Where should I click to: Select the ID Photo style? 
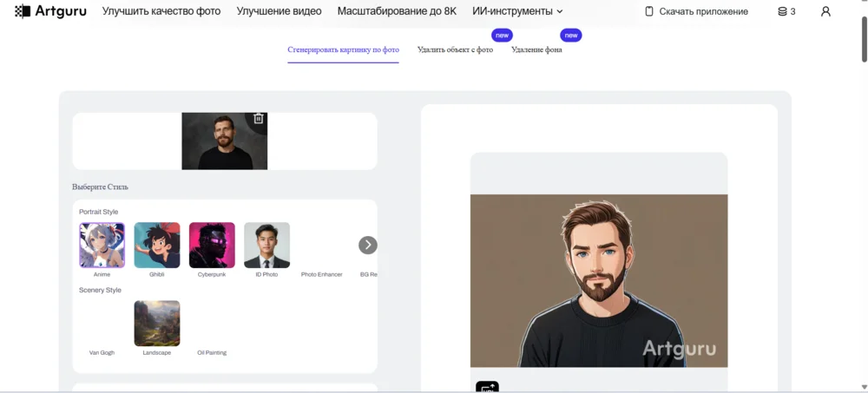[x=266, y=246]
